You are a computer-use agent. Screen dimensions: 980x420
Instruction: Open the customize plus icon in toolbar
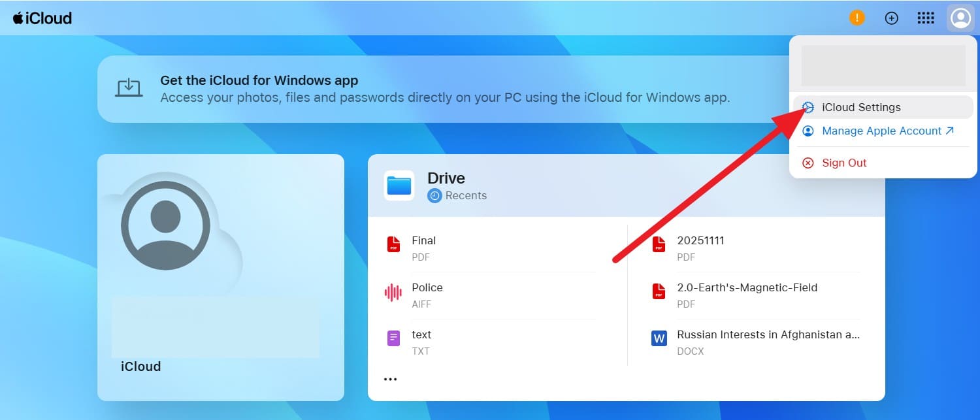(x=891, y=18)
